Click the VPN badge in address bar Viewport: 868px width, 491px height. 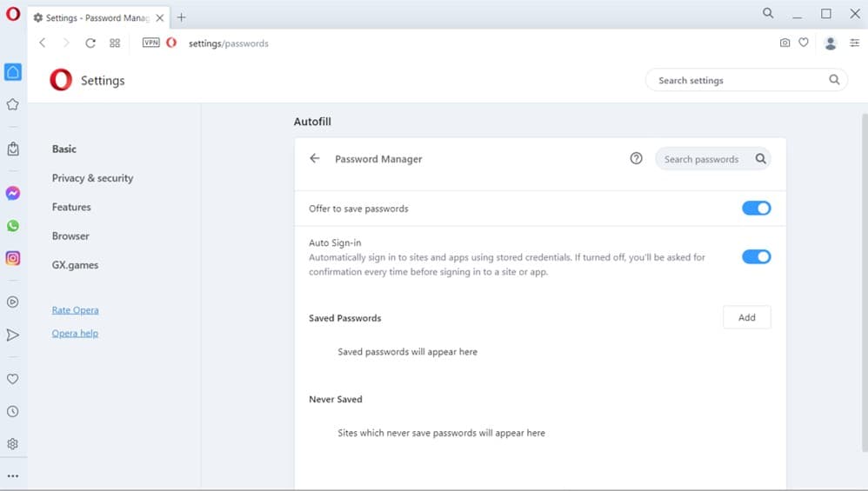[x=150, y=43]
